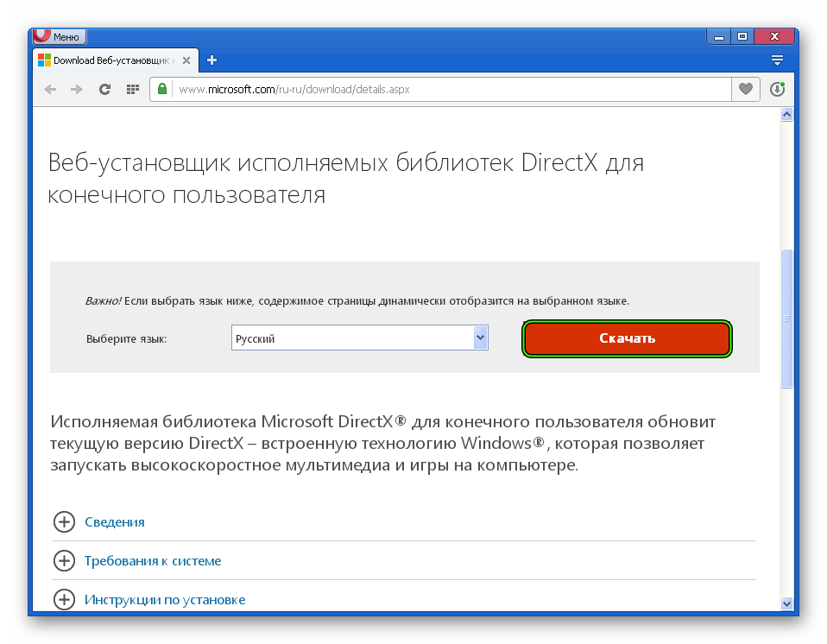Open the downloads icon in toolbar

(778, 89)
